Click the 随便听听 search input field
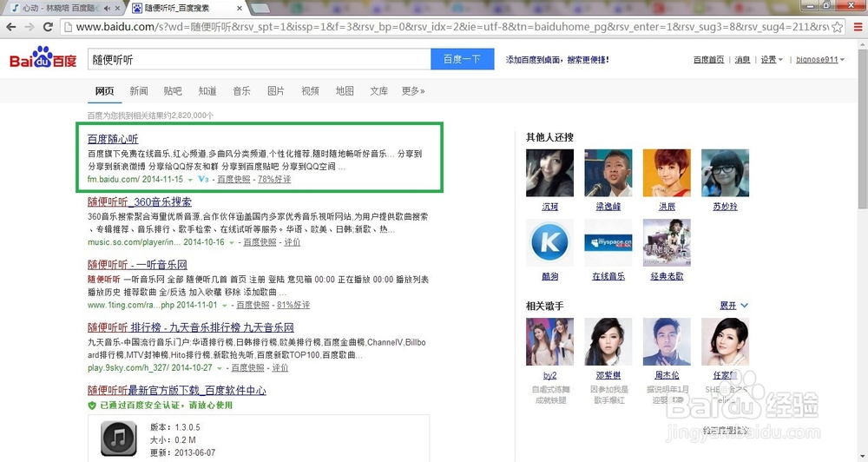 [x=259, y=59]
